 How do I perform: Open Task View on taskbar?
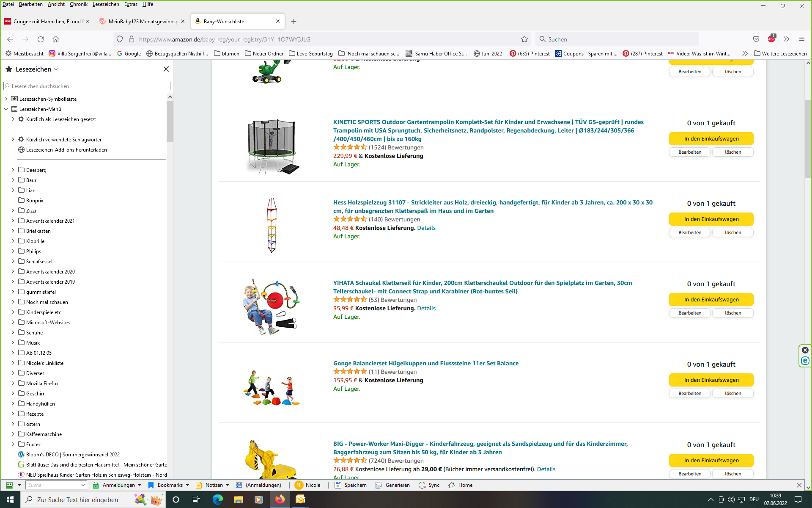[196, 500]
